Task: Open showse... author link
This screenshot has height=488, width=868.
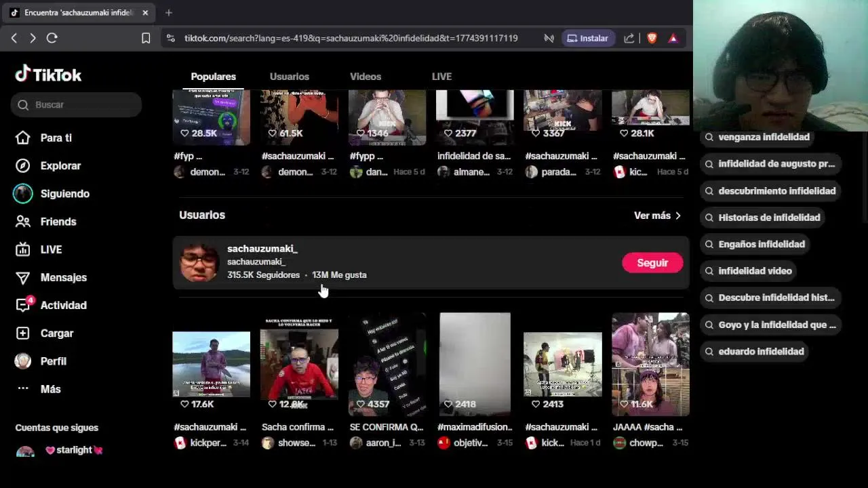Action: [289, 443]
